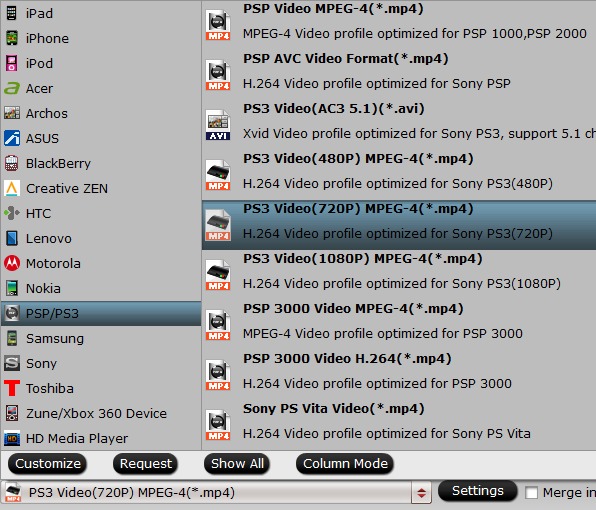Click the iPhone device icon

click(x=11, y=38)
